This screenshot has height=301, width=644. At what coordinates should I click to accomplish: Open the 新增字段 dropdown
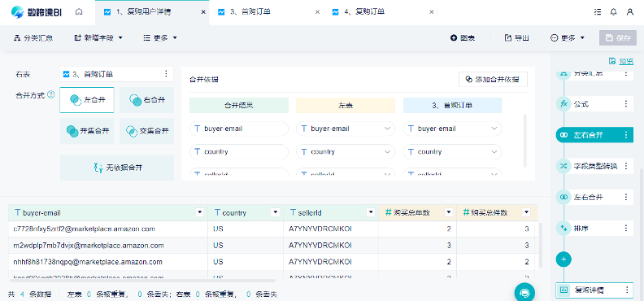98,37
